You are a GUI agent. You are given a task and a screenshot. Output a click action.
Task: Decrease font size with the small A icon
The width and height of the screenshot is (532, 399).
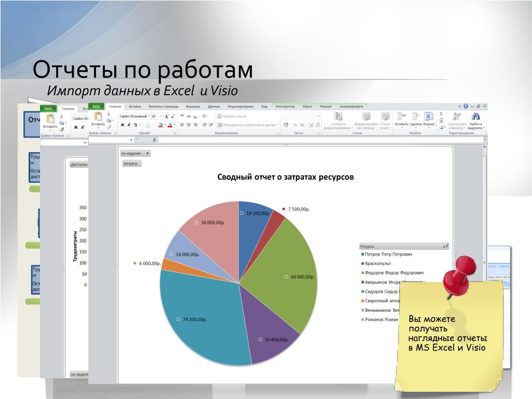click(172, 116)
